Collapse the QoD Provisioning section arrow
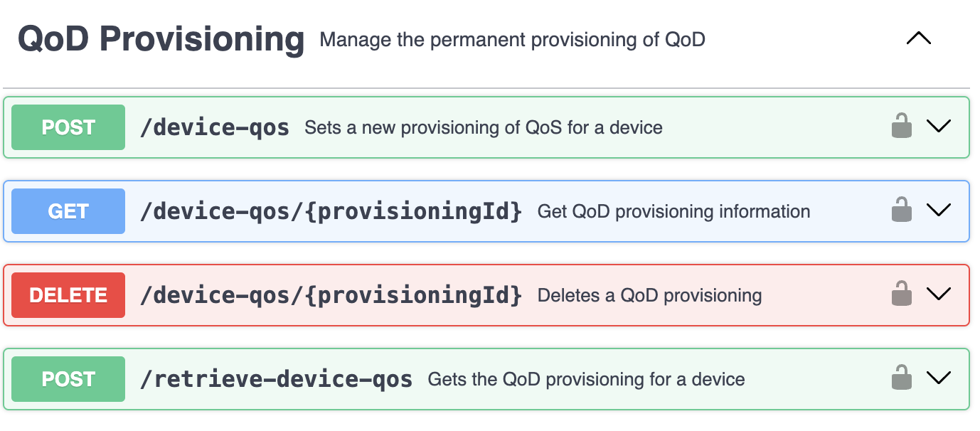Image resolution: width=980 pixels, height=431 pixels. click(x=918, y=39)
